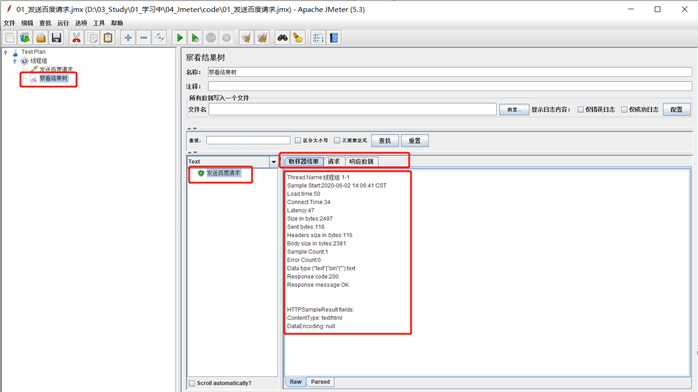Select the Test Plan flask icon
This screenshot has height=392, width=698.
(15, 52)
